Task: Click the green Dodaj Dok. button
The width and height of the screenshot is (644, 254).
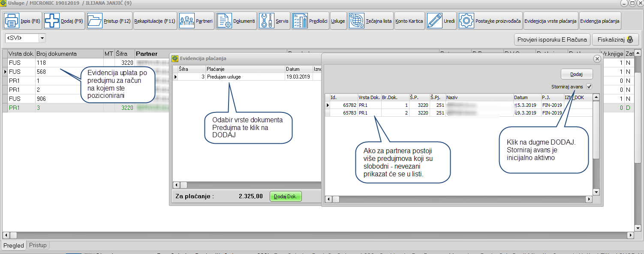Action: point(286,197)
